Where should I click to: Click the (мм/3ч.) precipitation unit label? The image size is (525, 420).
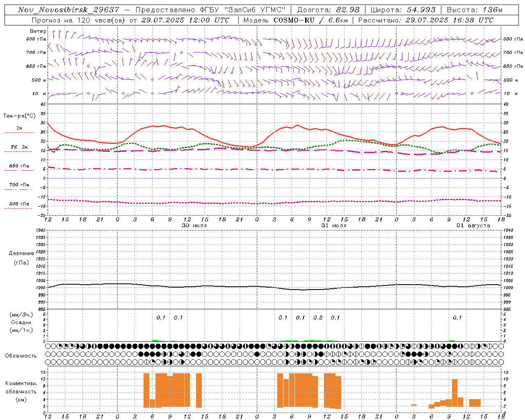point(21,315)
